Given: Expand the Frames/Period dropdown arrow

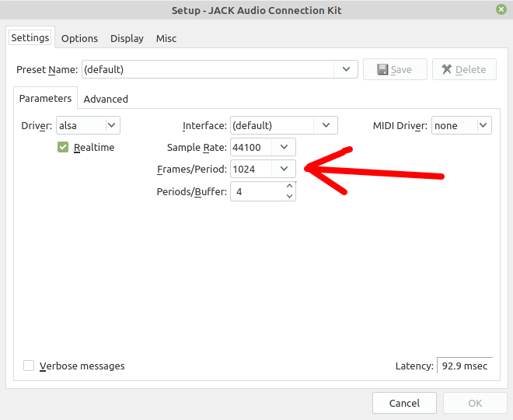Looking at the screenshot, I should (284, 170).
